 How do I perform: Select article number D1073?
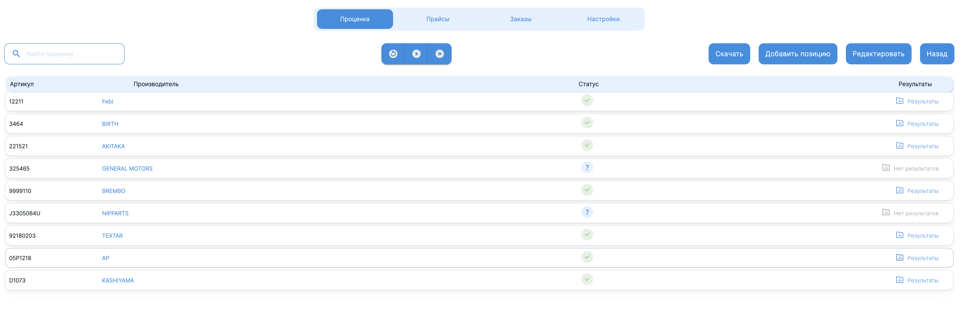click(x=17, y=280)
